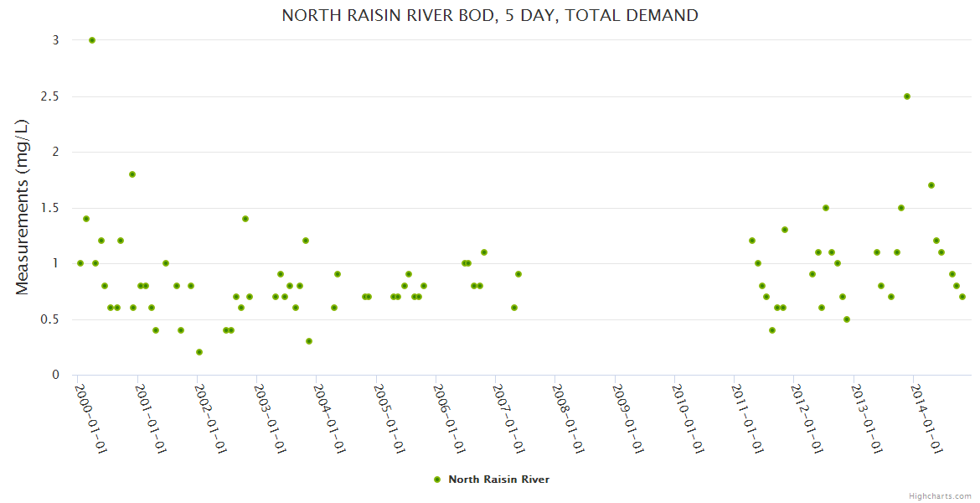The height and width of the screenshot is (503, 980).
Task: Click the 2.5 mg/L data point near 2014
Action: 907,96
